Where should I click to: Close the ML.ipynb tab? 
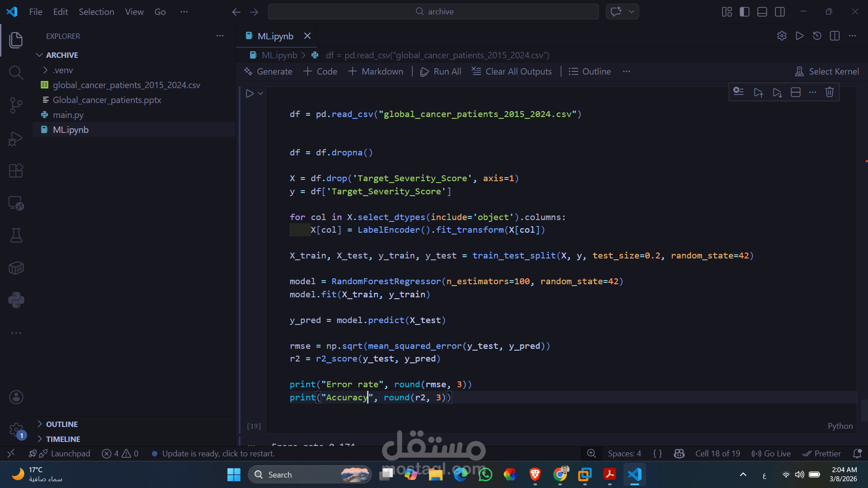coord(307,36)
